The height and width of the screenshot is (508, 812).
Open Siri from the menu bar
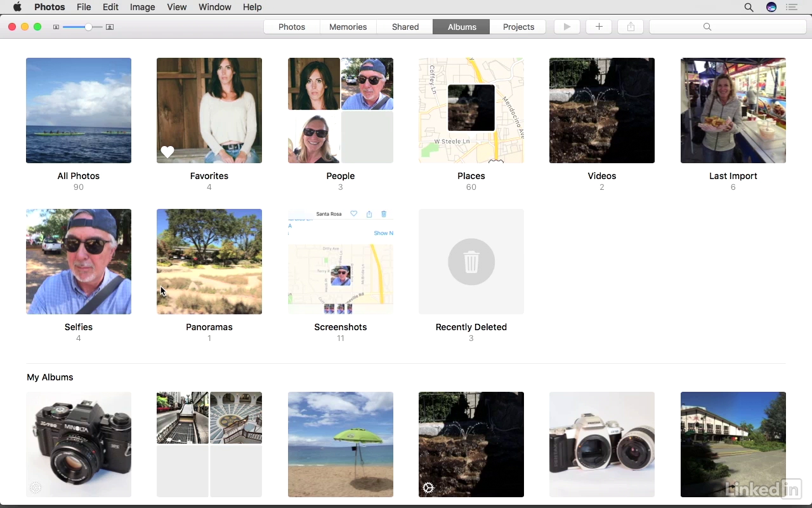pos(771,7)
